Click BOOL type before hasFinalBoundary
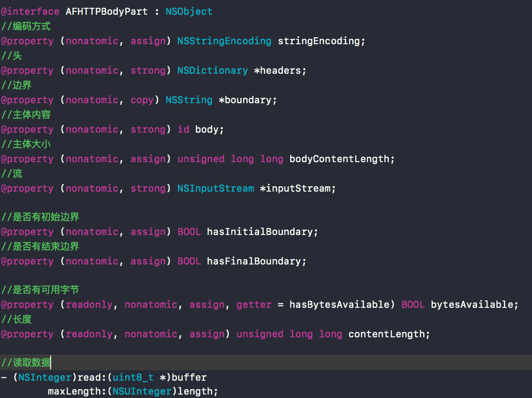 [189, 261]
